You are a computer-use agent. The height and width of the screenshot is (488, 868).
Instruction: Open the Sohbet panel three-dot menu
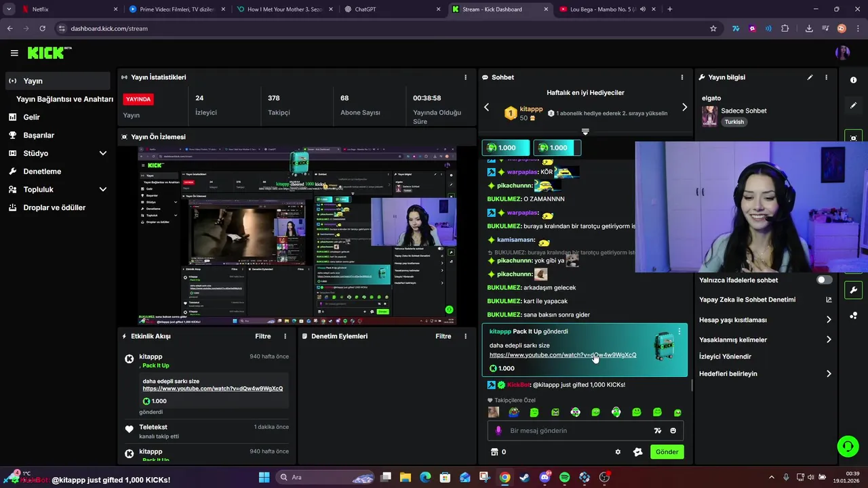coord(682,77)
